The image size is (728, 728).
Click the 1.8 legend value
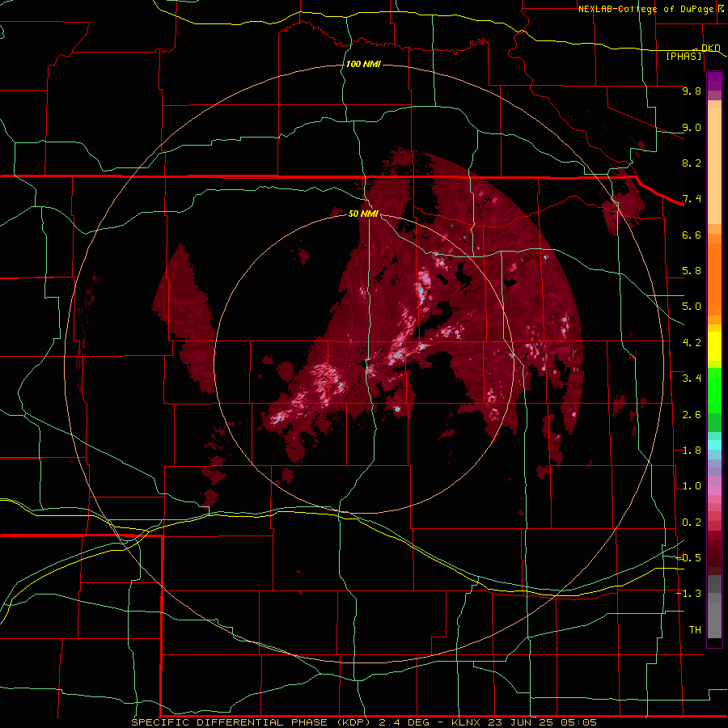[692, 451]
